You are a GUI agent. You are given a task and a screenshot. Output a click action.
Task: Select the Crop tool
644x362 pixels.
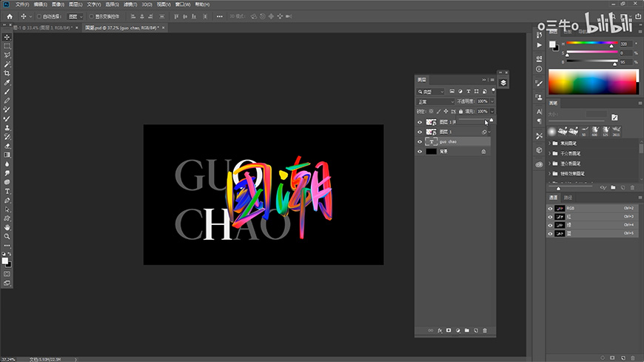click(x=7, y=73)
